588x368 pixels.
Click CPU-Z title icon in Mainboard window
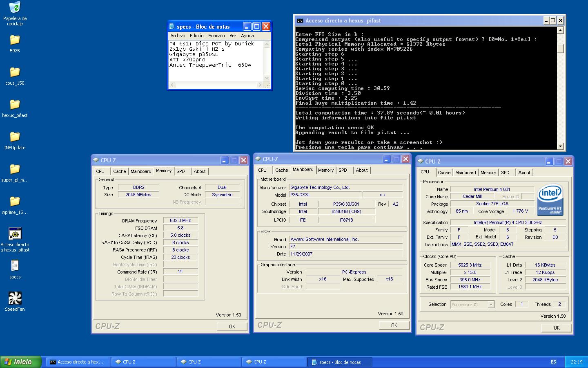pyautogui.click(x=258, y=159)
